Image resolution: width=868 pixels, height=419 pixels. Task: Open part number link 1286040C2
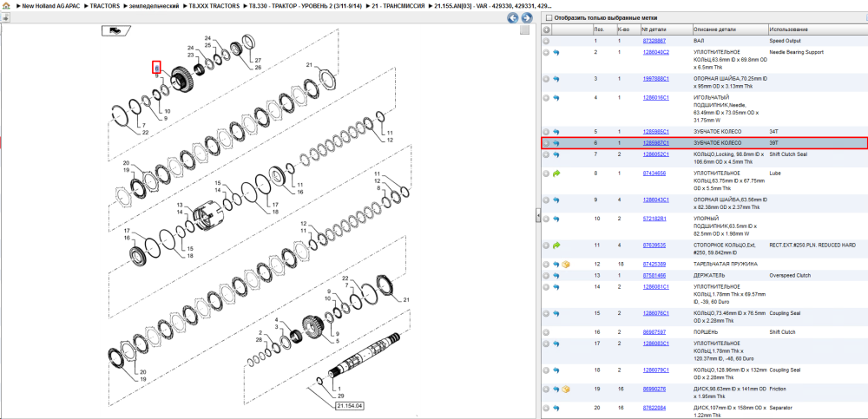(655, 52)
